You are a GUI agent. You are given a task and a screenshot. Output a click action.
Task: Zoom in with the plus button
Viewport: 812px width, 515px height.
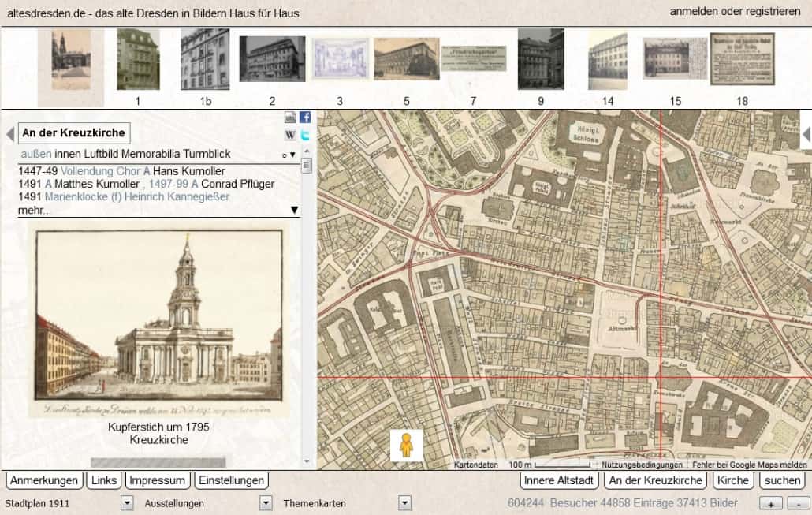coord(771,503)
